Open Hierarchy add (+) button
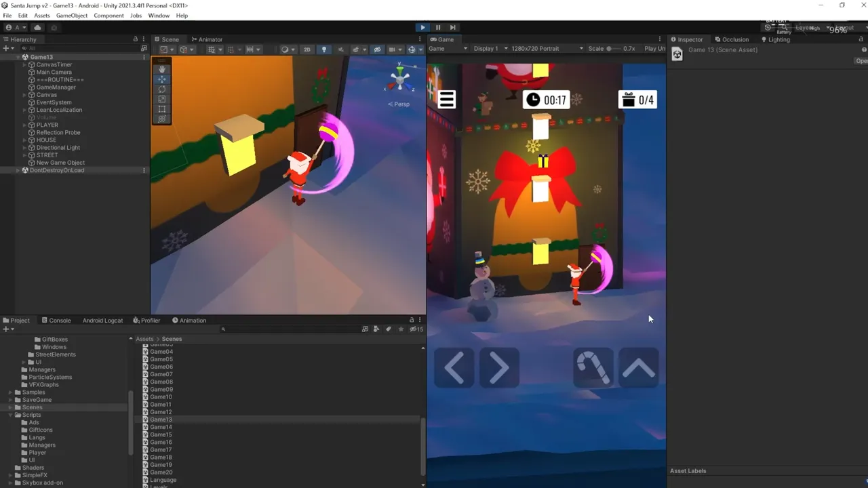This screenshot has width=868, height=488. [7, 49]
